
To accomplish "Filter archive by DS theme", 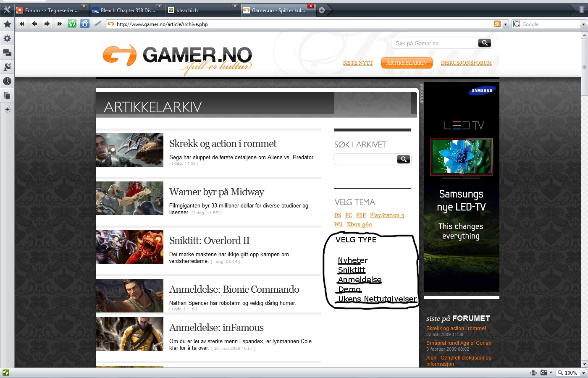I will 338,215.
